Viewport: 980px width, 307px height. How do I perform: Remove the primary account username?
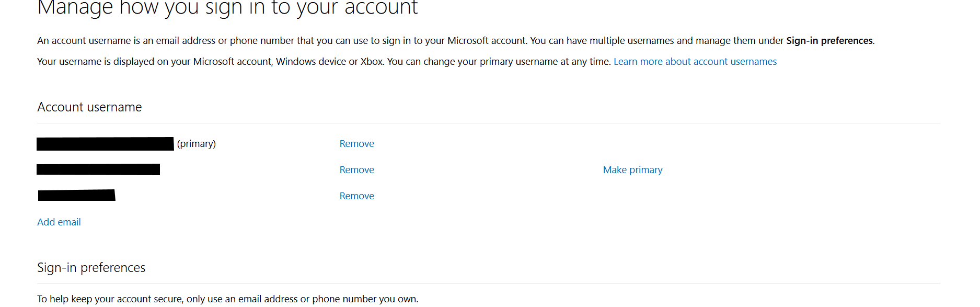point(356,144)
